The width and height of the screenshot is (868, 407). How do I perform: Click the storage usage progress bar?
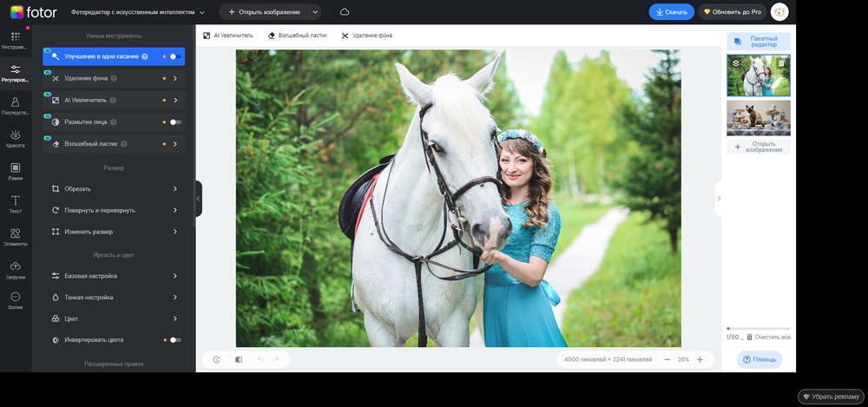758,329
